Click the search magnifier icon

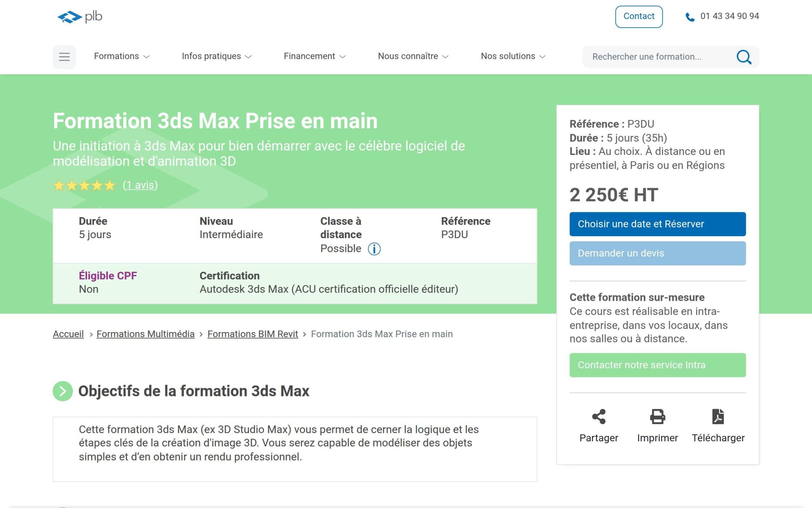tap(744, 57)
